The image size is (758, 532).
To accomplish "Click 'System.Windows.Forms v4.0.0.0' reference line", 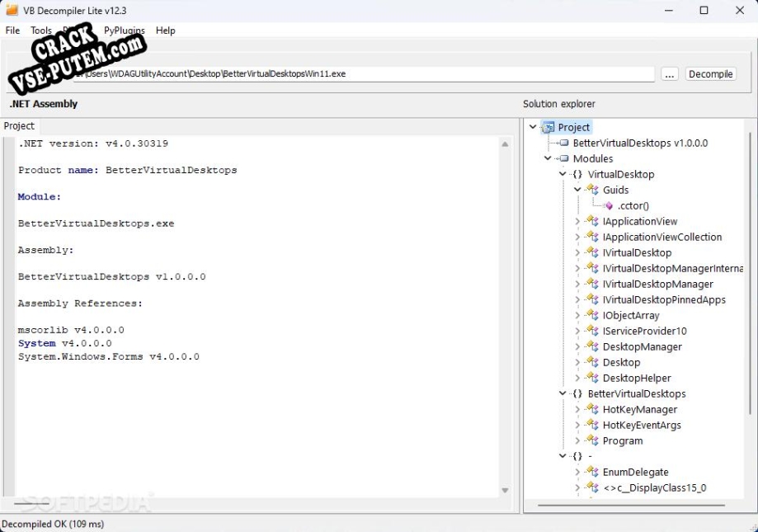I will tap(109, 356).
